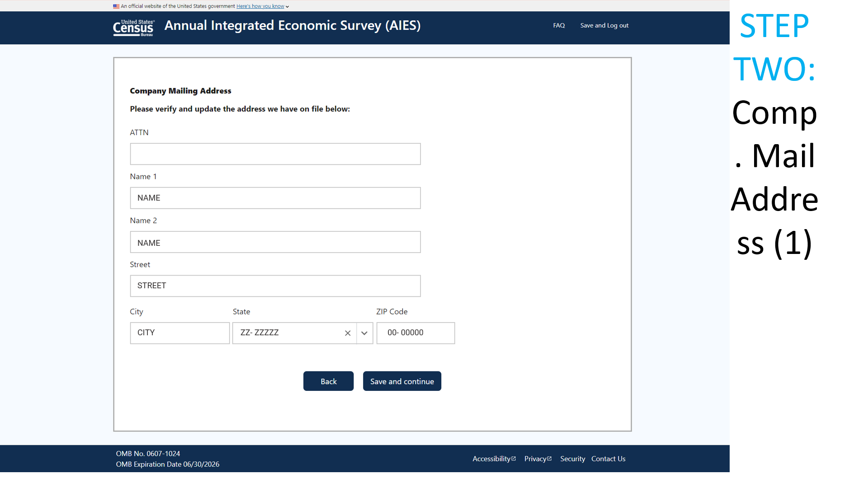Click the ZIP Code field
The width and height of the screenshot is (868, 488).
[415, 333]
